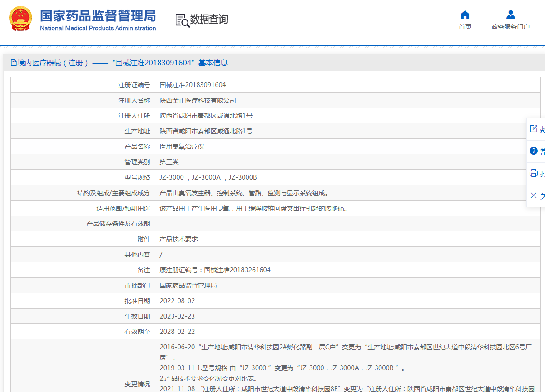The width and height of the screenshot is (545, 392).
Task: Click the 变更情况 row label
Action: coord(137,384)
